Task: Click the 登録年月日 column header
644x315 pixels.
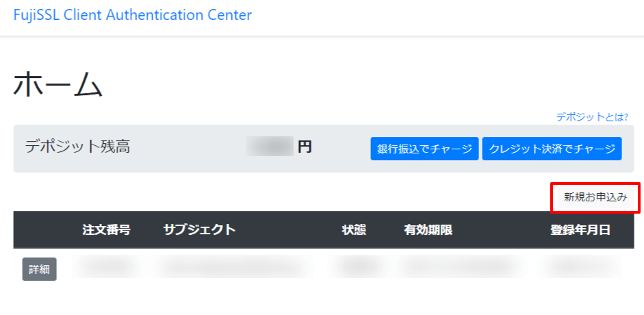Action: pyautogui.click(x=580, y=230)
